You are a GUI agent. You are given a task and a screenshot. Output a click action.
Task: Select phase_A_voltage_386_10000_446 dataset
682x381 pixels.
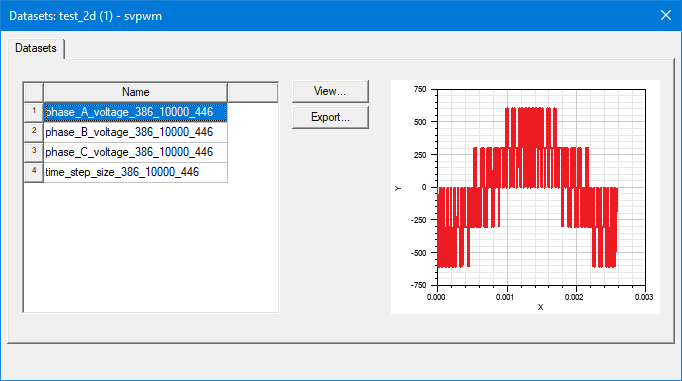click(136, 112)
